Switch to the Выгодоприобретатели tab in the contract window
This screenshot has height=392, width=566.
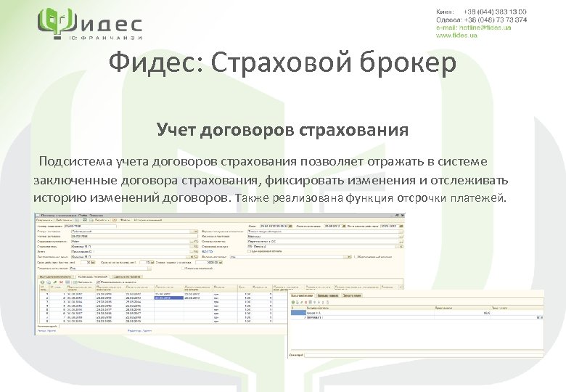pyautogui.click(x=55, y=277)
